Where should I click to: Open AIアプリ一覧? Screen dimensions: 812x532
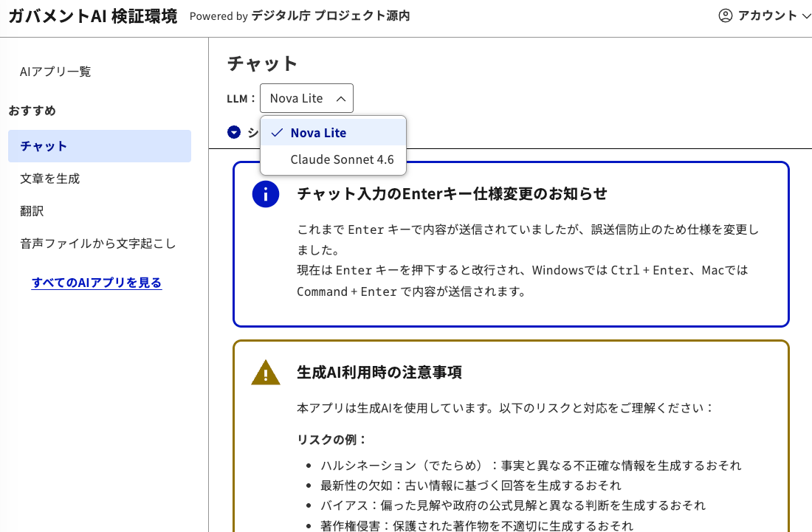[55, 72]
